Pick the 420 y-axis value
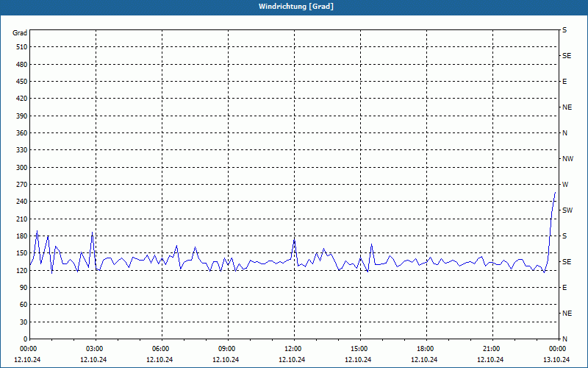 22,99
